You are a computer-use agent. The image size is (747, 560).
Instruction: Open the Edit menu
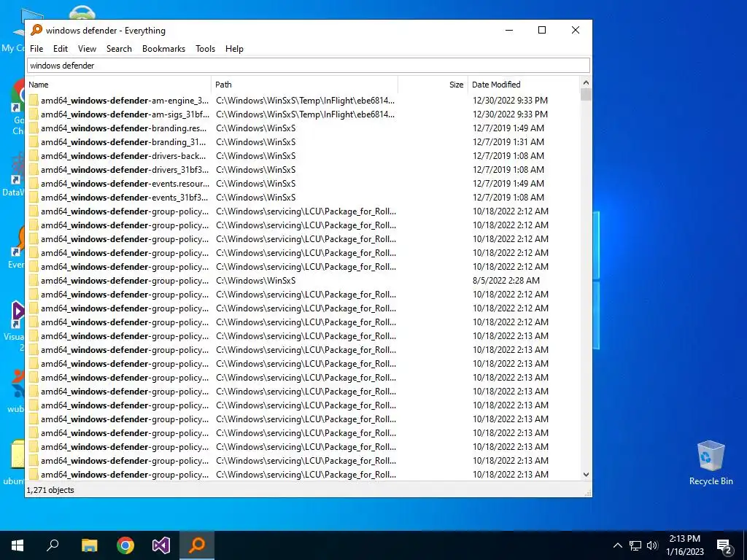[60, 49]
